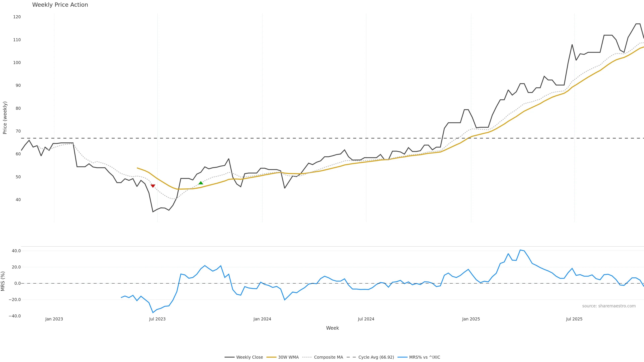This screenshot has width=644, height=362.
Task: Click the green up-triangle buy marker
Action: click(x=201, y=183)
